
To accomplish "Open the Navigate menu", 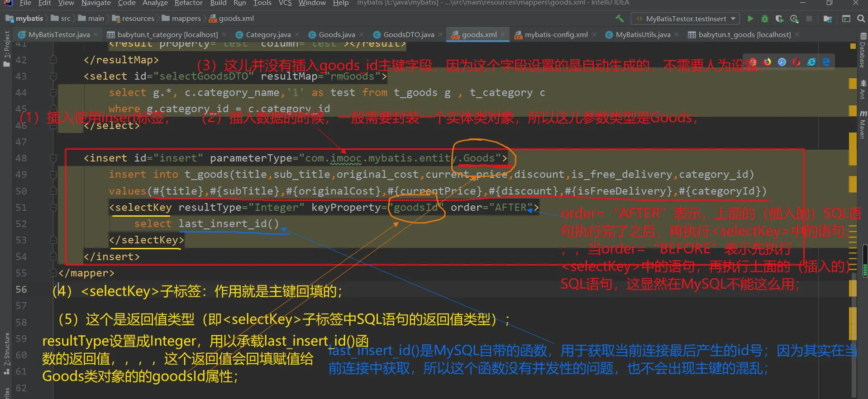I will tap(96, 3).
